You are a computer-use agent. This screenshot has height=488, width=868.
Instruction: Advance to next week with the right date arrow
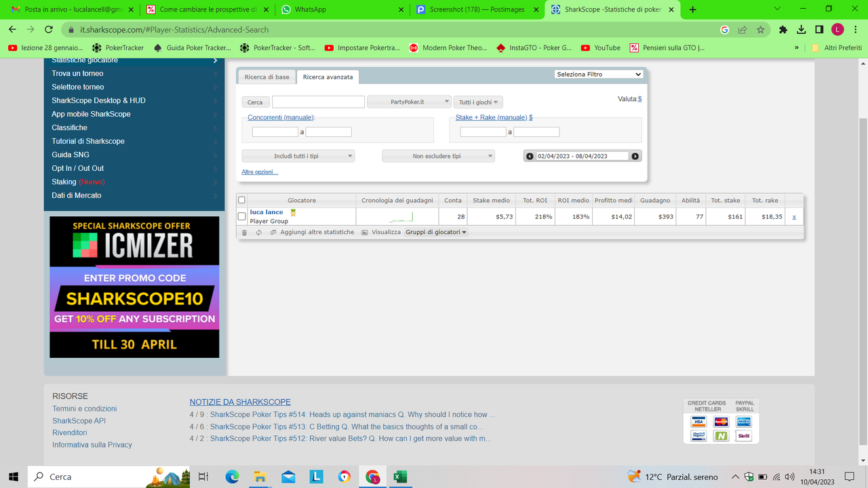pyautogui.click(x=635, y=155)
